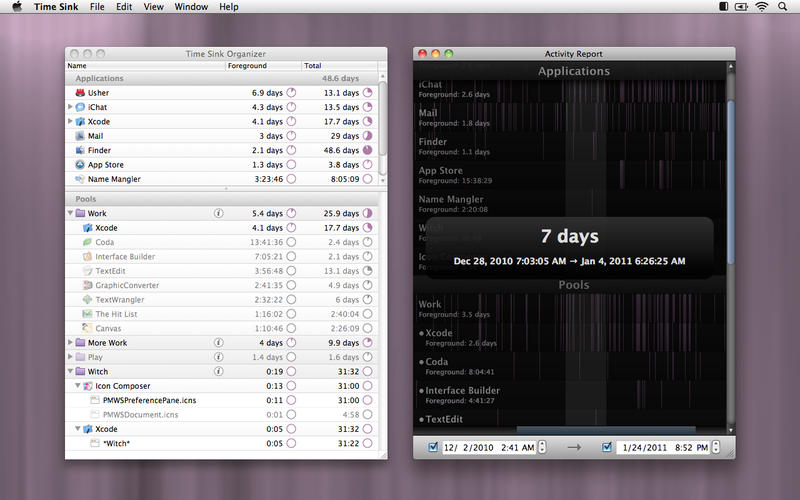This screenshot has width=800, height=500.
Task: Open info for the More Work pool
Action: coord(218,342)
